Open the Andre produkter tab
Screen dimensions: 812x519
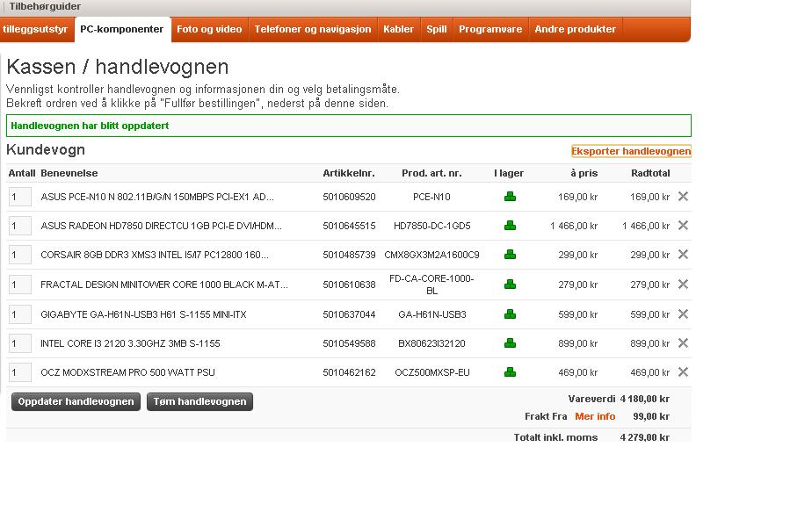(x=576, y=30)
